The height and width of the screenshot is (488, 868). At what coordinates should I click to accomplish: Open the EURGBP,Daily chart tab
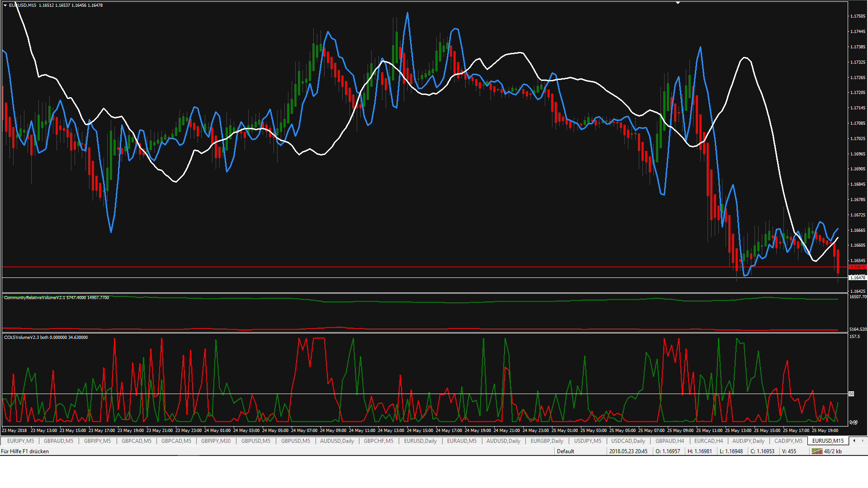pos(547,441)
